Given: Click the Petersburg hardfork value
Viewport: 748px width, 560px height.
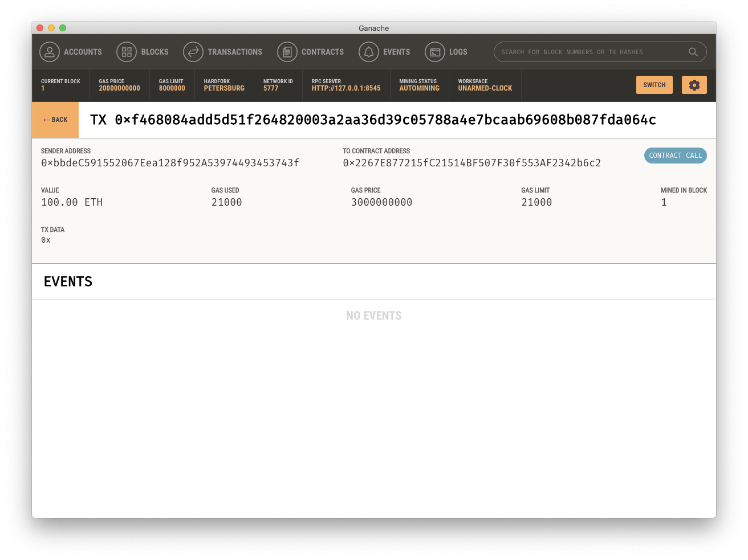Looking at the screenshot, I should coord(224,88).
